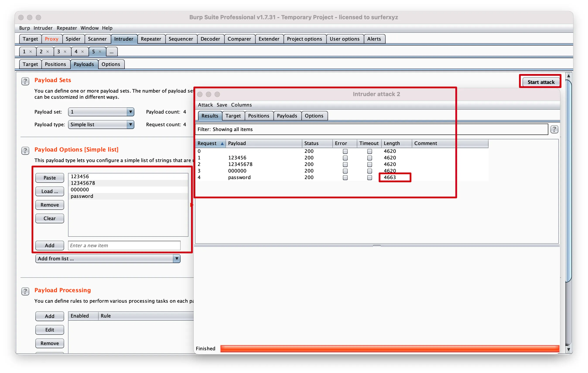
Task: Click Add next to new item field
Action: pyautogui.click(x=50, y=245)
